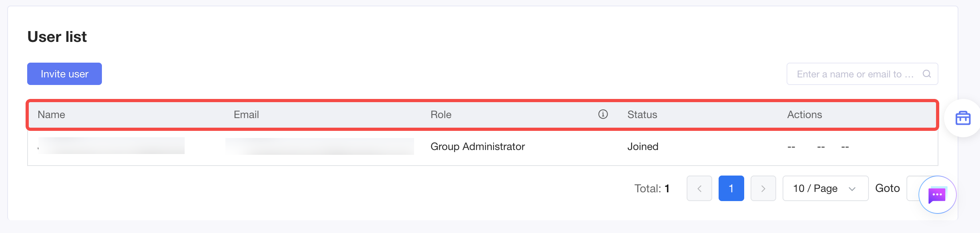The height and width of the screenshot is (233, 980).
Task: Click the Invite user button
Action: (64, 74)
